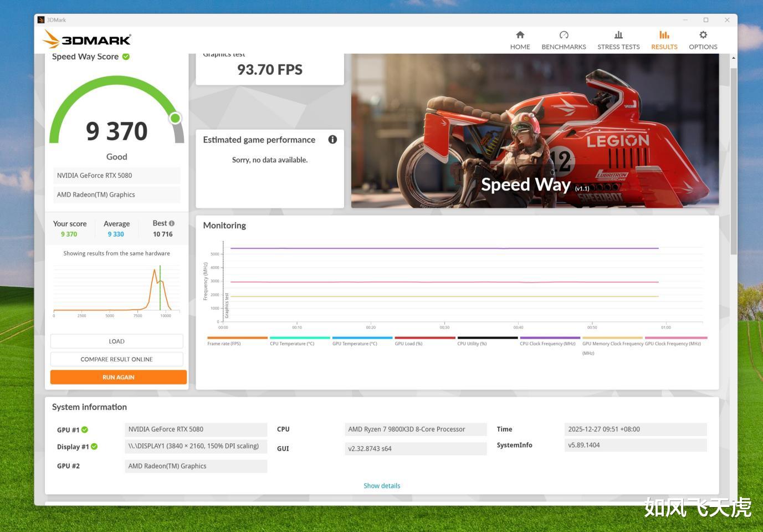
Task: Toggle the GPU Memory Clock Frequency legend
Action: click(x=612, y=345)
